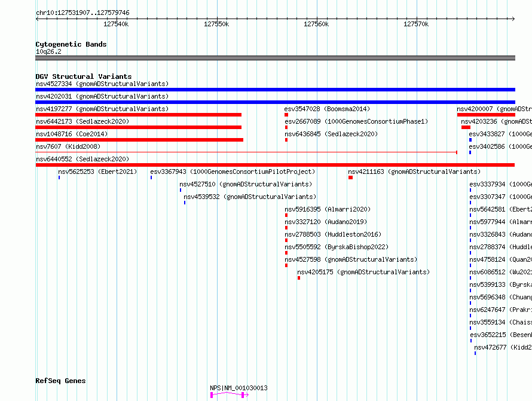
Task: Click the nsv5625253 (Ebert2021) label
Action: pyautogui.click(x=97, y=172)
